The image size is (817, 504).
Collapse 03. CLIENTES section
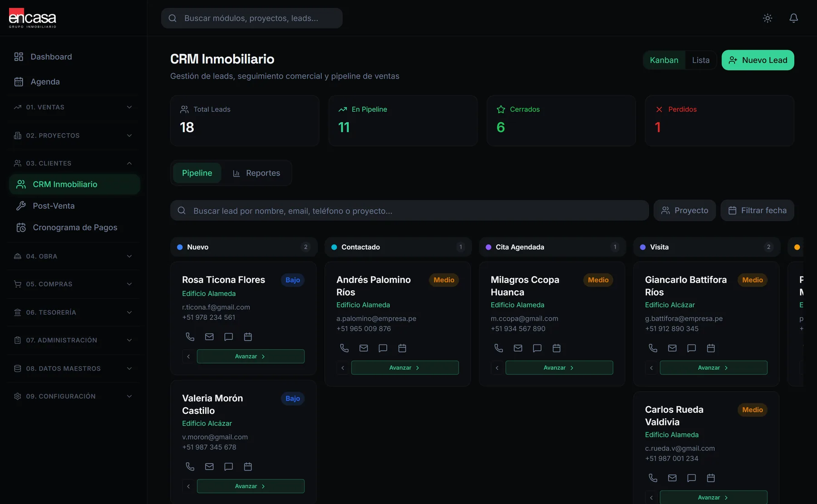tap(74, 163)
